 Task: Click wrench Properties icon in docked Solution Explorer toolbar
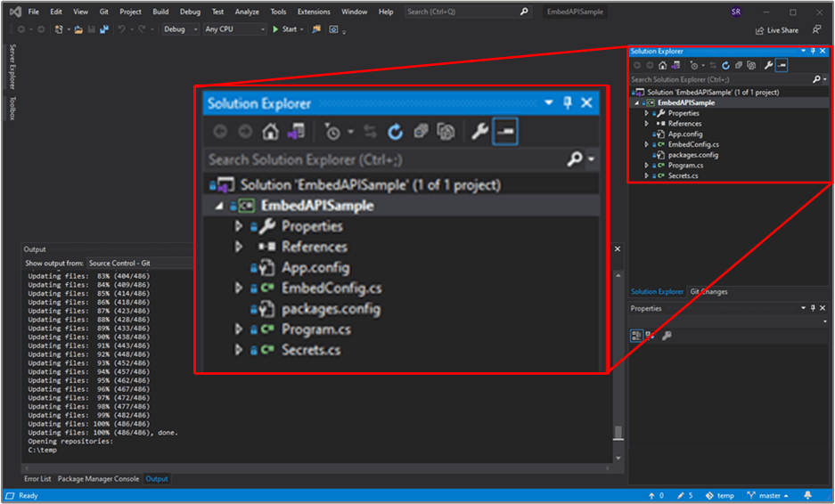(x=768, y=66)
